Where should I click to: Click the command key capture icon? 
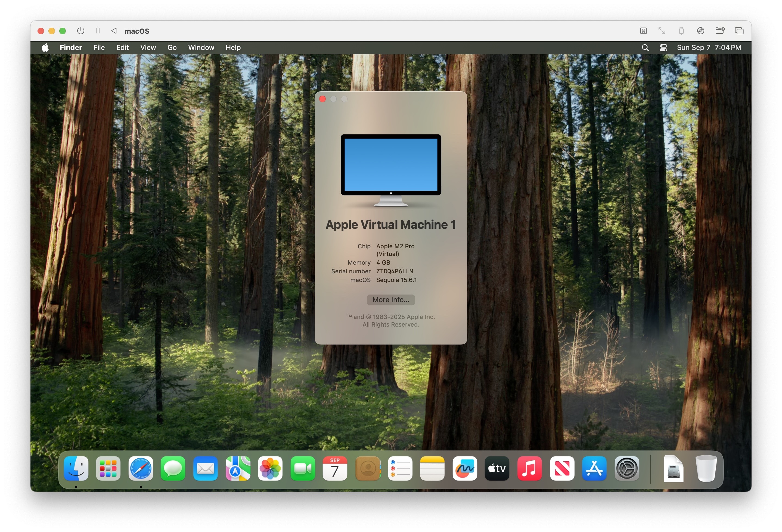(643, 31)
